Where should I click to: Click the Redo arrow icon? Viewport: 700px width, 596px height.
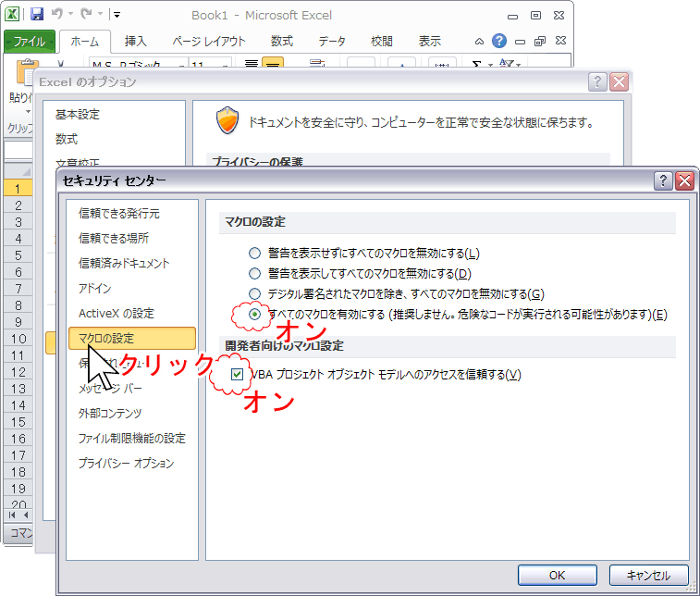click(x=86, y=14)
